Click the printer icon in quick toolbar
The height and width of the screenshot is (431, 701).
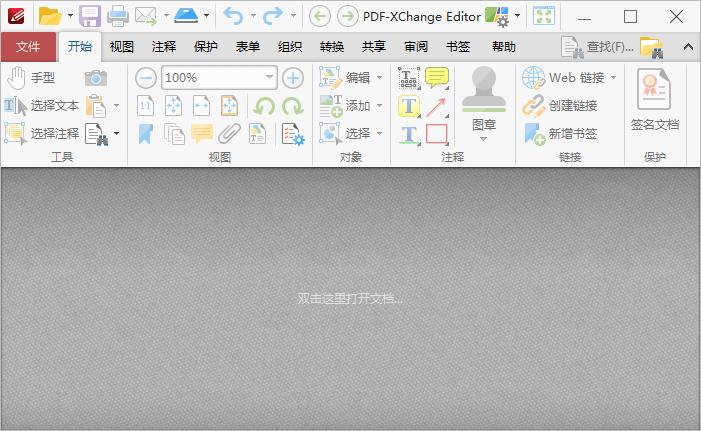point(117,16)
